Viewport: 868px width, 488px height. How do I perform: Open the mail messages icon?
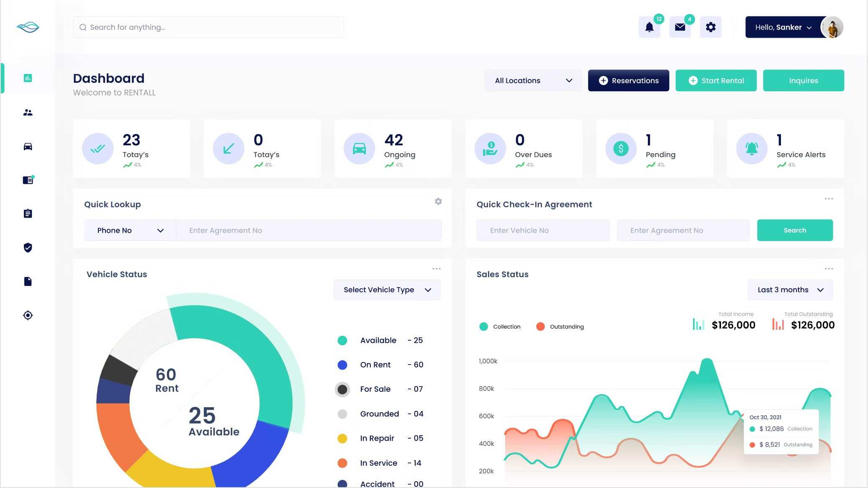tap(680, 27)
